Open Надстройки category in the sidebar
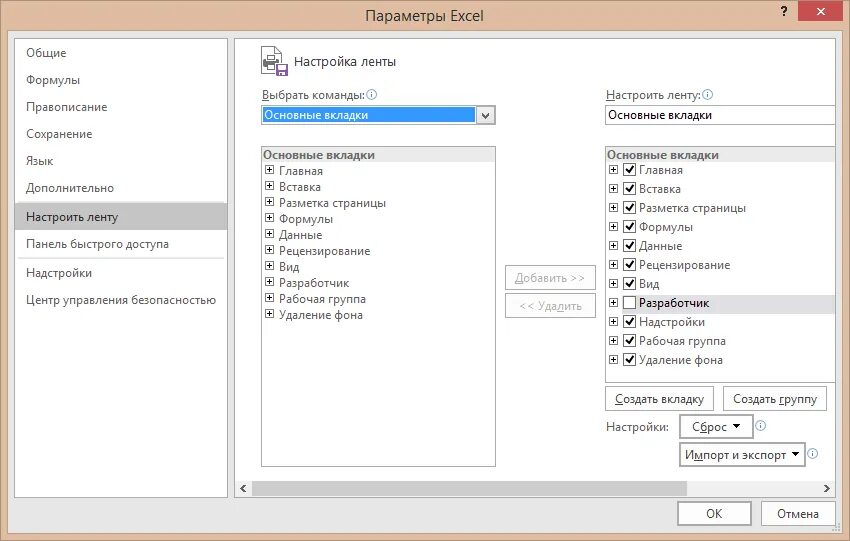Image resolution: width=850 pixels, height=541 pixels. 121,273
